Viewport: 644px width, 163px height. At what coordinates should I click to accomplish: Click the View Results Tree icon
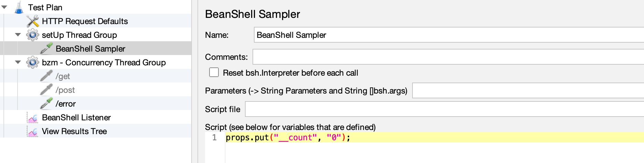(x=33, y=131)
